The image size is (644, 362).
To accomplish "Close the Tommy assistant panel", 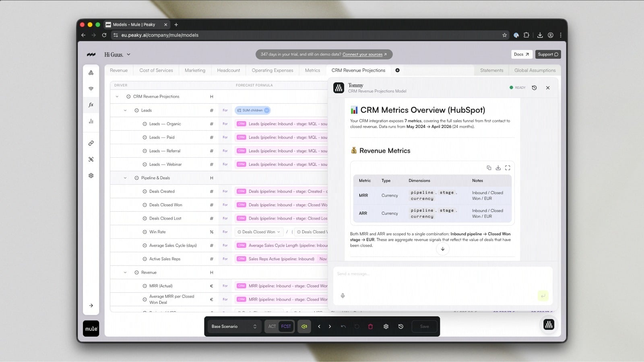I will pyautogui.click(x=548, y=88).
